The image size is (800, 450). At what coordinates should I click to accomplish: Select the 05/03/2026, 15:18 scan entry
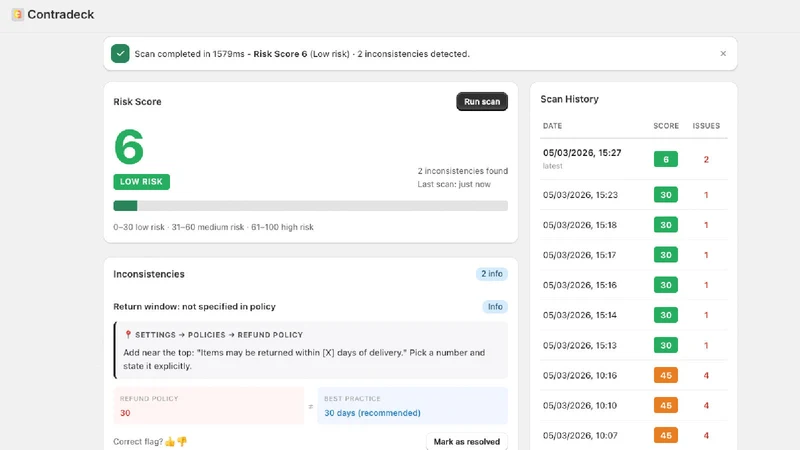coord(634,225)
